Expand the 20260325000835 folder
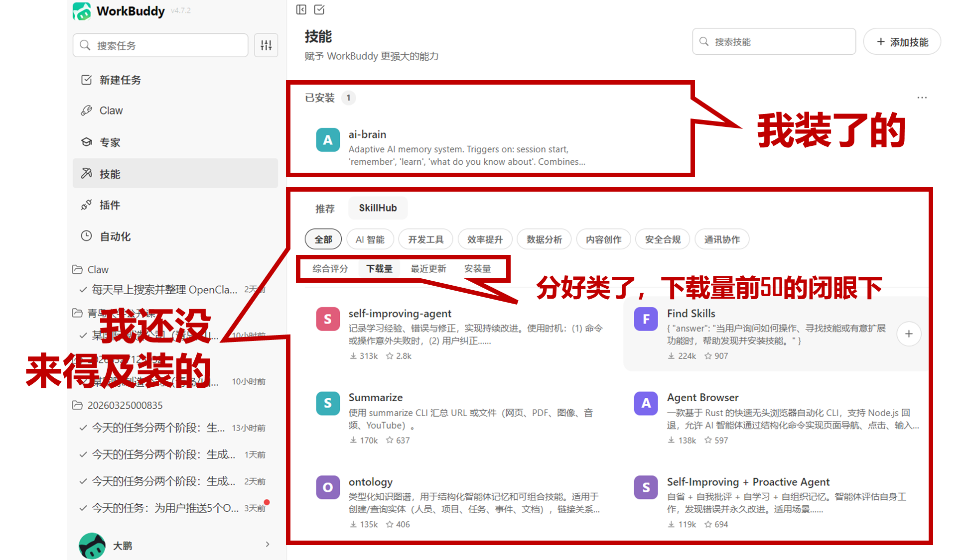The image size is (969, 560). click(x=117, y=405)
